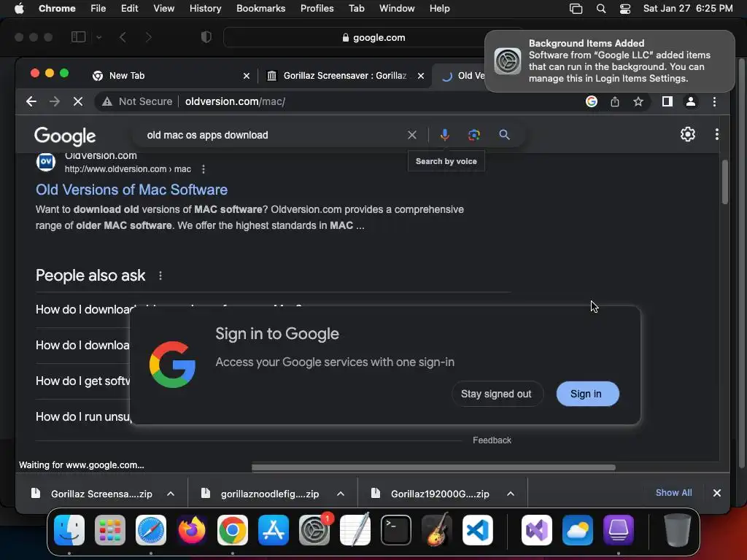The image size is (747, 560).
Task: Click the Not Secure warning icon
Action: tap(107, 101)
